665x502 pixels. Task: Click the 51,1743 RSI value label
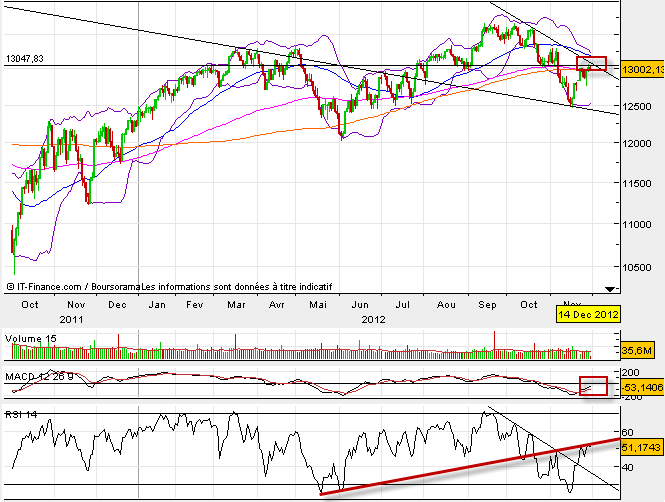(641, 448)
